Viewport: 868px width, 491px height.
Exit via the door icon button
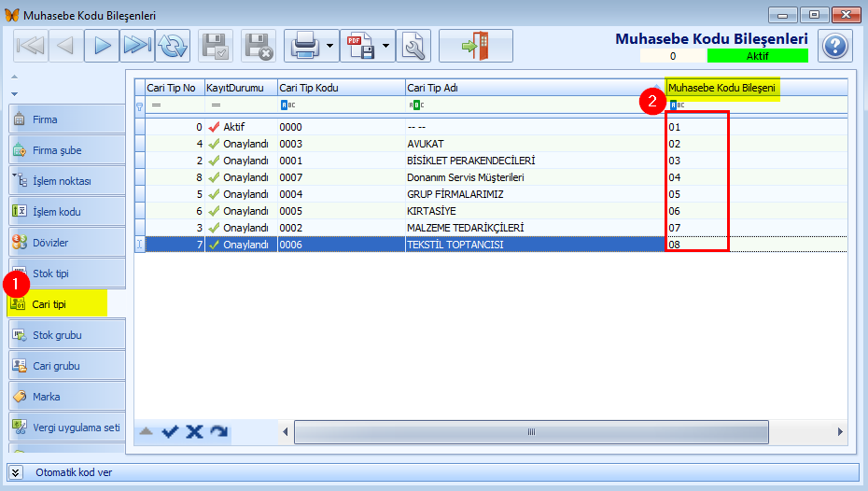(x=475, y=46)
